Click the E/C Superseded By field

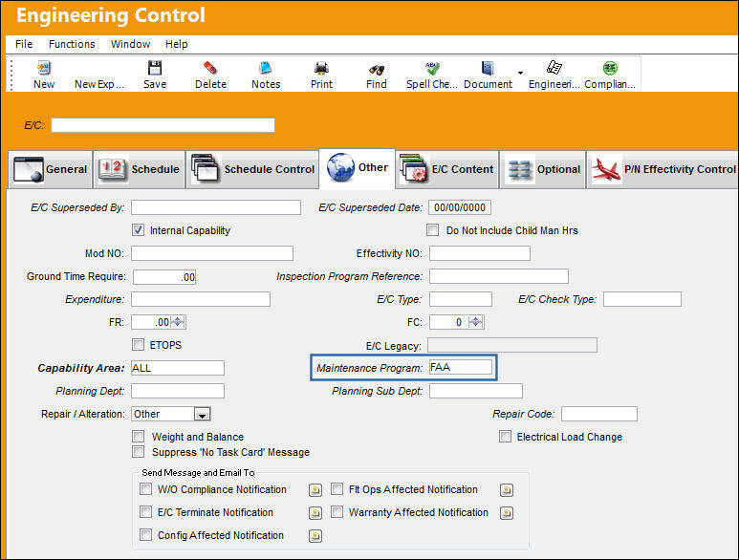click(x=216, y=207)
